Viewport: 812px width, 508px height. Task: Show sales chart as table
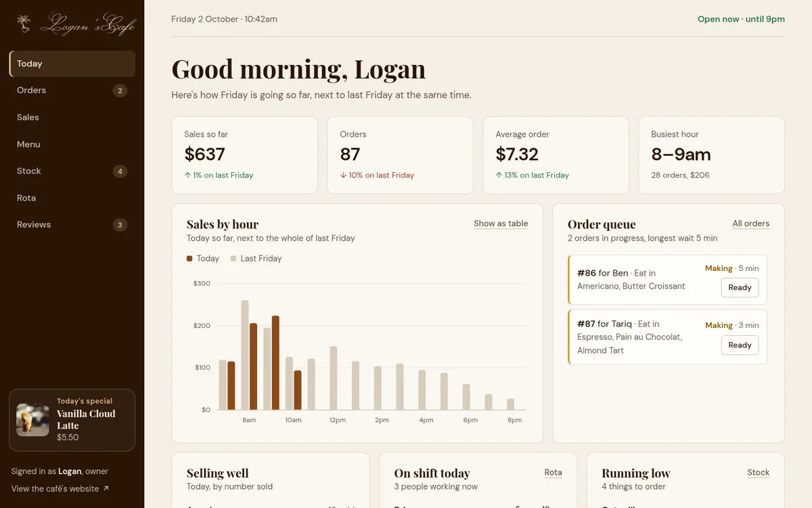coord(501,224)
